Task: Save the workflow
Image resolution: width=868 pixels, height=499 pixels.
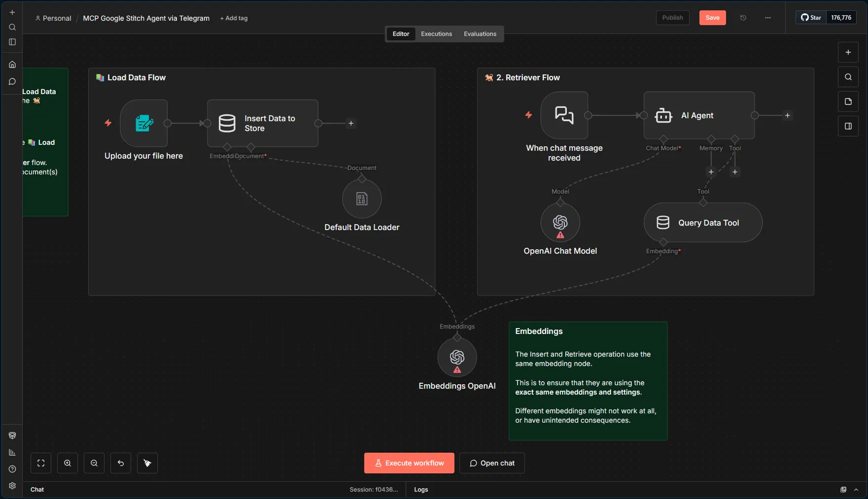Action: coord(712,18)
